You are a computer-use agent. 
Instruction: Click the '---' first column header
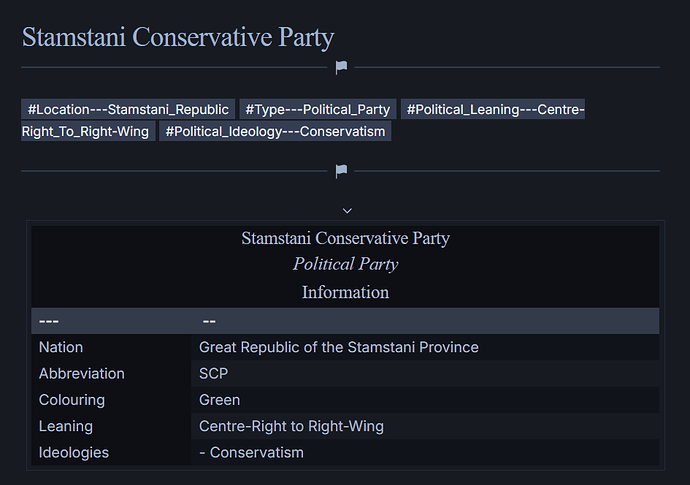point(49,321)
